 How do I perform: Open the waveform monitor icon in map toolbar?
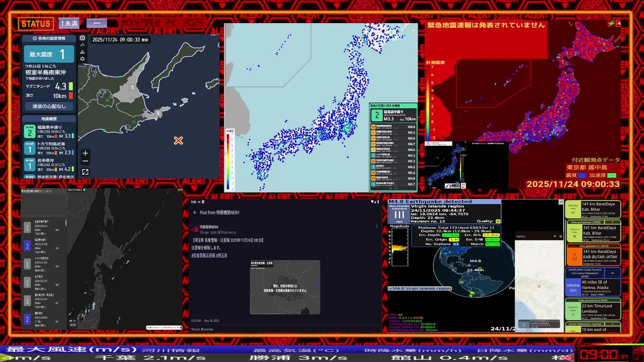pyautogui.click(x=83, y=45)
